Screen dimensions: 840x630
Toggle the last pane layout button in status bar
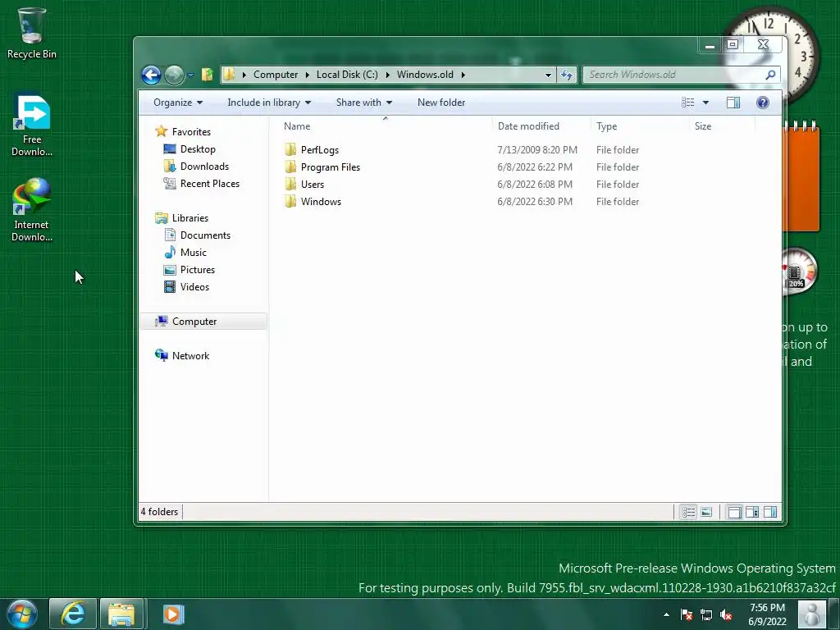770,512
